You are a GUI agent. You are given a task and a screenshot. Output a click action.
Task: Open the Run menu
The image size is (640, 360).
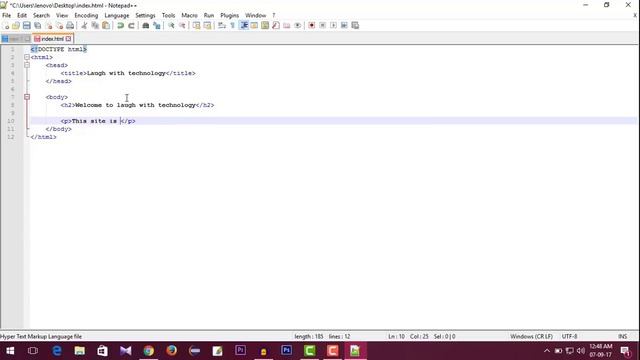[x=209, y=16]
